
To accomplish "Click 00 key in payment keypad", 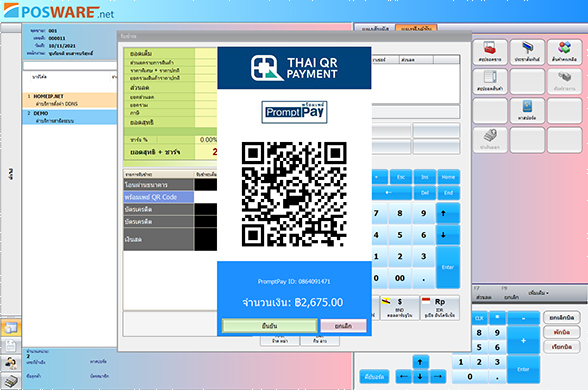I will click(x=400, y=278).
